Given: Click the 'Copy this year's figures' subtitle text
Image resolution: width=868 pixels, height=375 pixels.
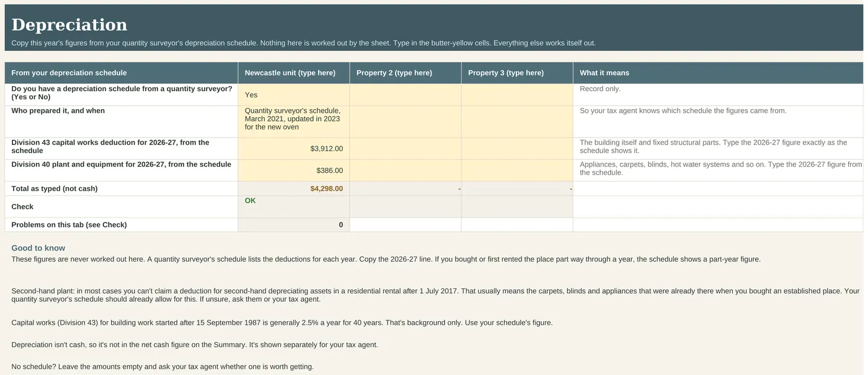Looking at the screenshot, I should (303, 43).
